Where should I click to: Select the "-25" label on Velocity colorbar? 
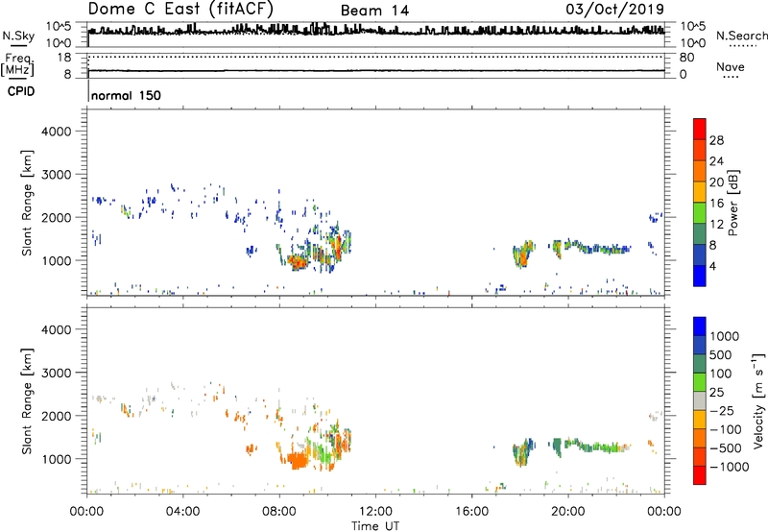(x=723, y=411)
